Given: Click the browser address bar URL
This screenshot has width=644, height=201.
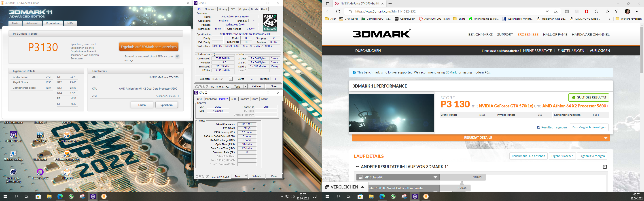Looking at the screenshot, I should [385, 11].
